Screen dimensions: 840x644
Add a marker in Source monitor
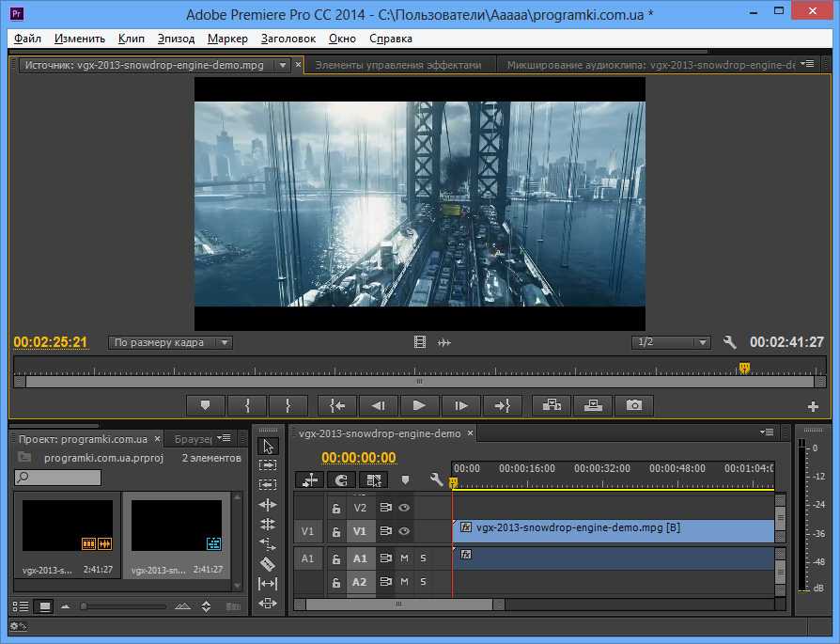(x=205, y=405)
